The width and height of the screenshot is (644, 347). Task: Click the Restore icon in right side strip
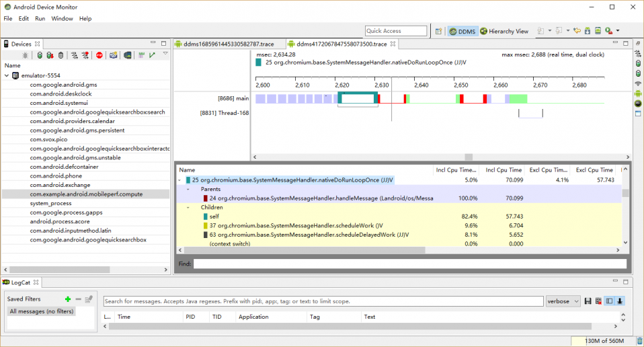pyautogui.click(x=638, y=43)
